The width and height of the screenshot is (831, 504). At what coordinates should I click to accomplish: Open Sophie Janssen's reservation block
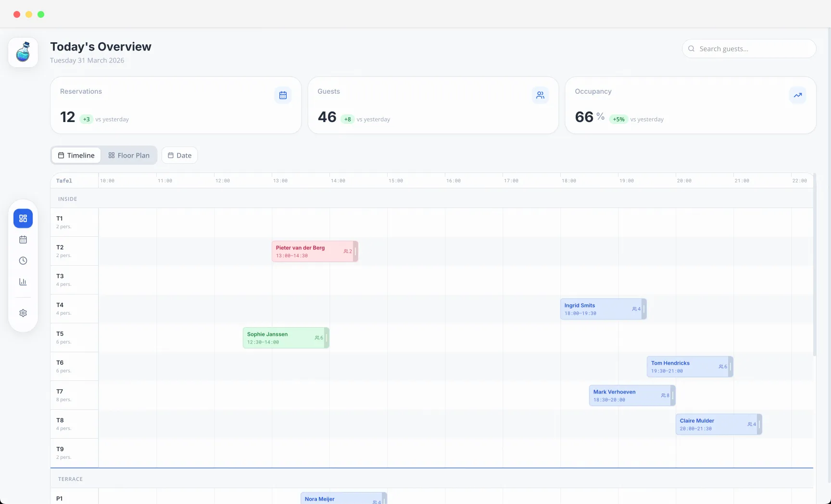click(x=285, y=337)
